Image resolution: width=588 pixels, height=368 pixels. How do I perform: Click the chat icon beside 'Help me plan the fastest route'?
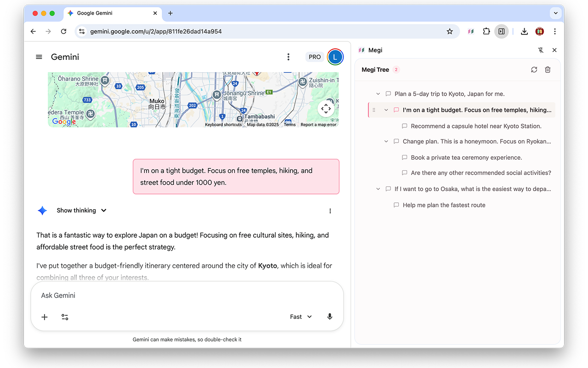click(x=396, y=205)
